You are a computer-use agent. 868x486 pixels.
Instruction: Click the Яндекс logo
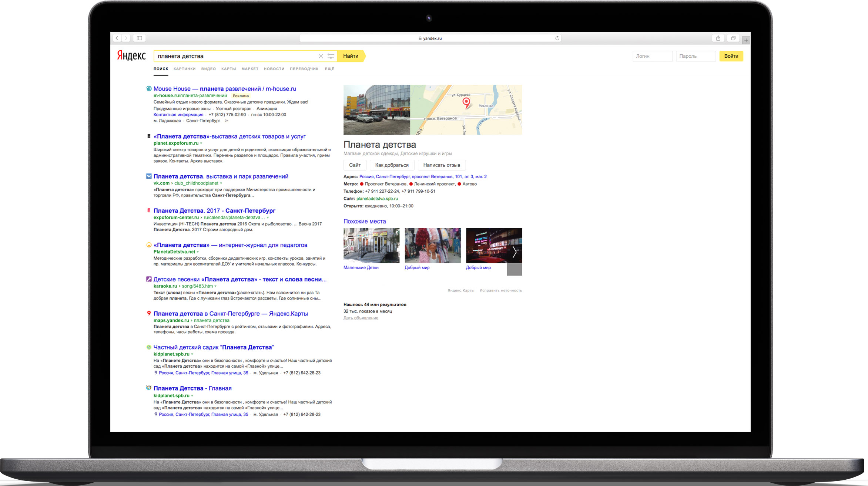coord(131,56)
